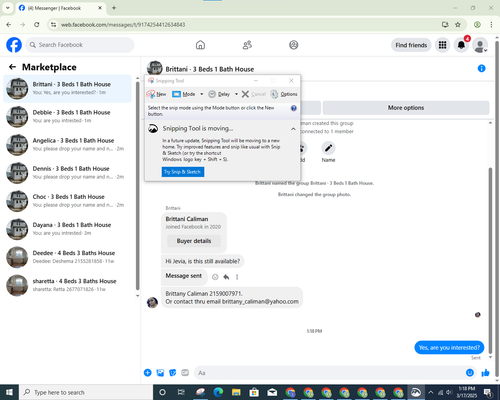Click the Facebook logo icon
This screenshot has height=400, width=500.
coord(14,45)
